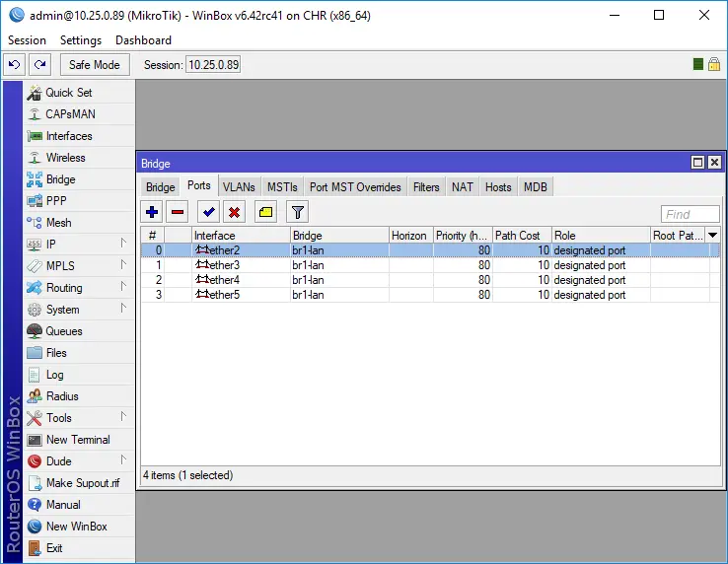Screen dimensions: 728x564
Task: Toggle Safe Mode button
Action: 95,64
